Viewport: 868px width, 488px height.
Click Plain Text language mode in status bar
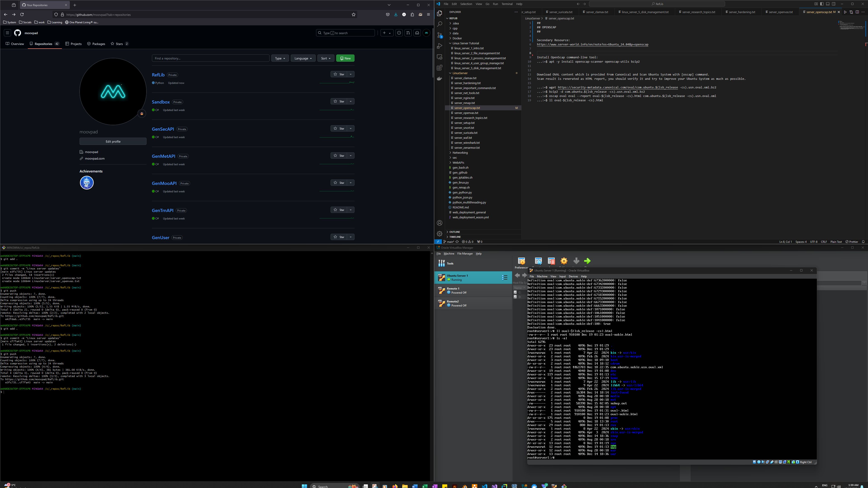point(836,242)
